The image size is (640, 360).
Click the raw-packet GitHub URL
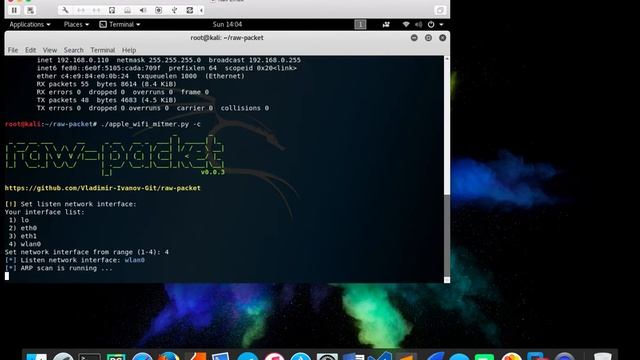[102, 188]
